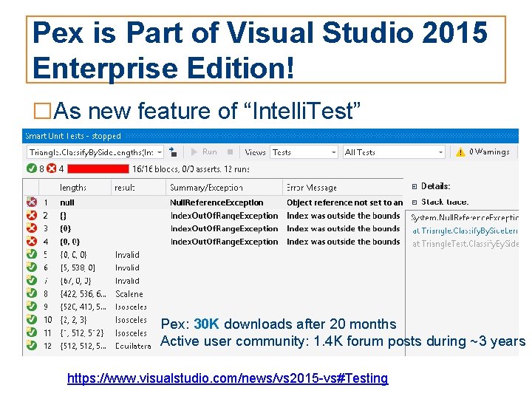
Task: Select the IndexOutOfRangeException cell in row 4
Action: 224,242
